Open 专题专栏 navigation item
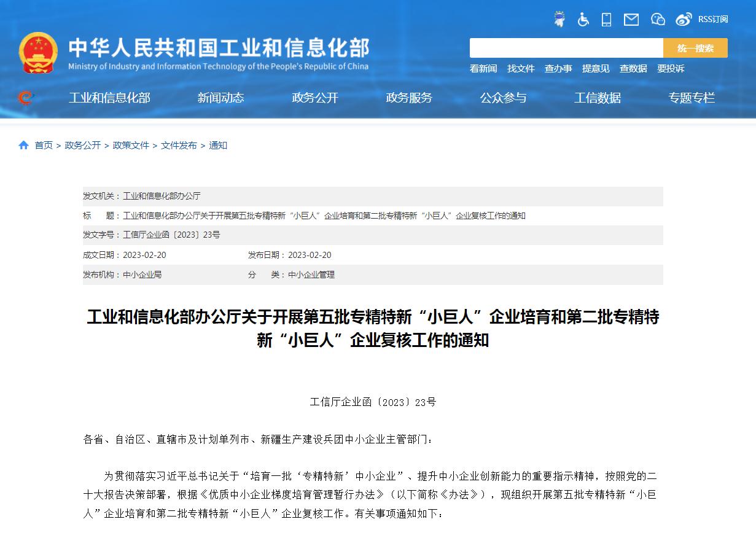 tap(692, 98)
